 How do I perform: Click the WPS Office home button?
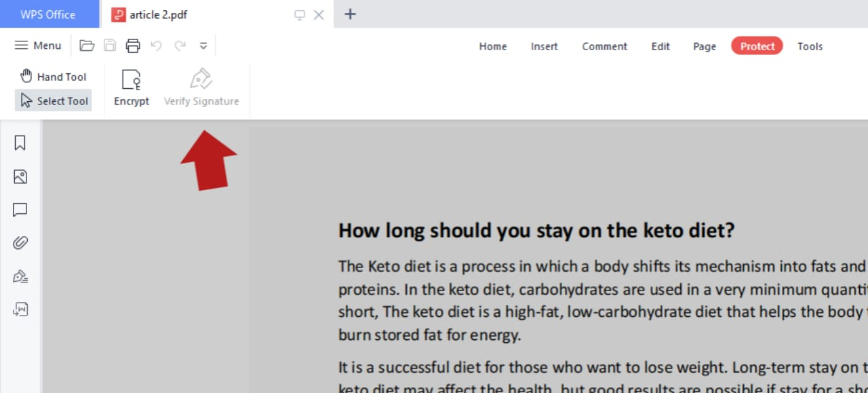[47, 14]
